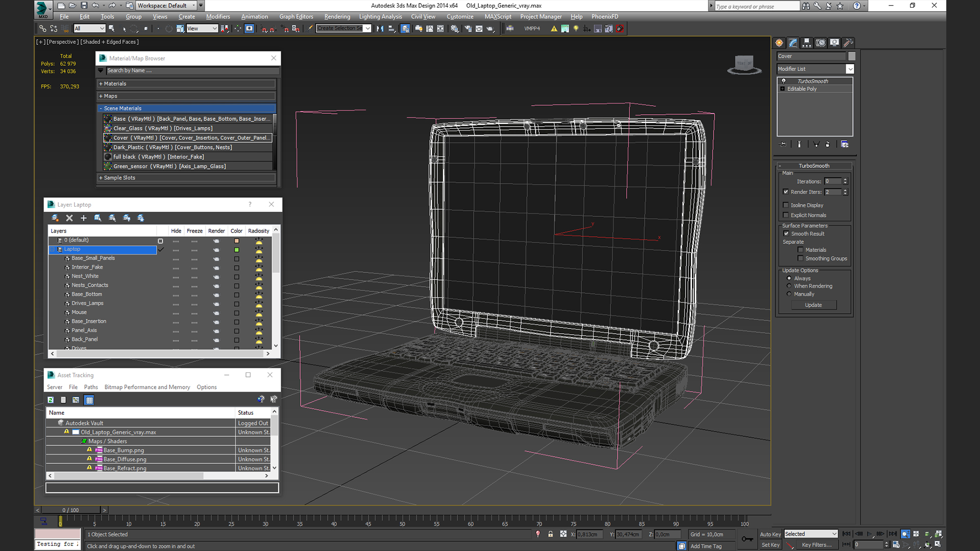Open the Rendering menu

337,17
